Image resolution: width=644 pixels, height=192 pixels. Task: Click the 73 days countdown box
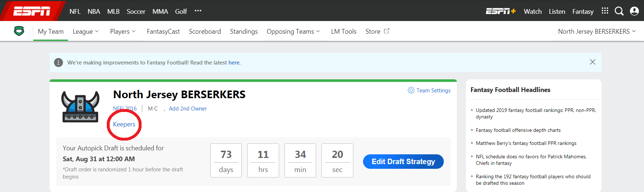click(226, 160)
